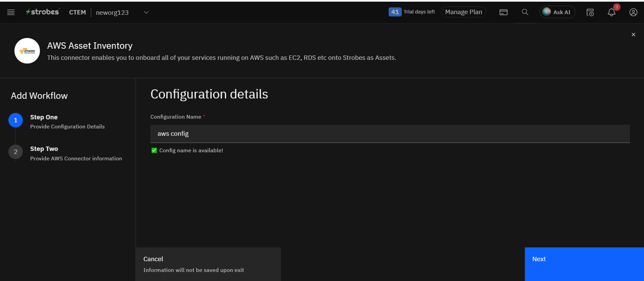Open the card panel icon in header

(x=503, y=12)
